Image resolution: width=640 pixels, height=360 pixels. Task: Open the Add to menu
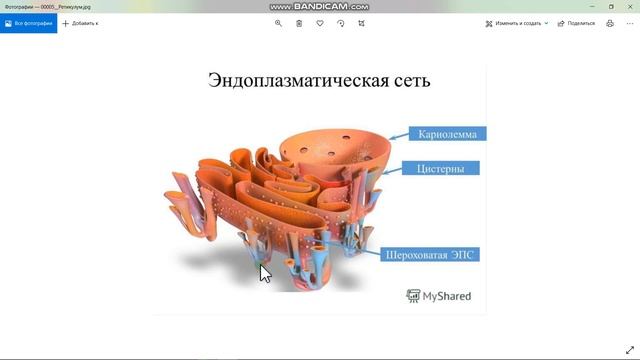80,23
